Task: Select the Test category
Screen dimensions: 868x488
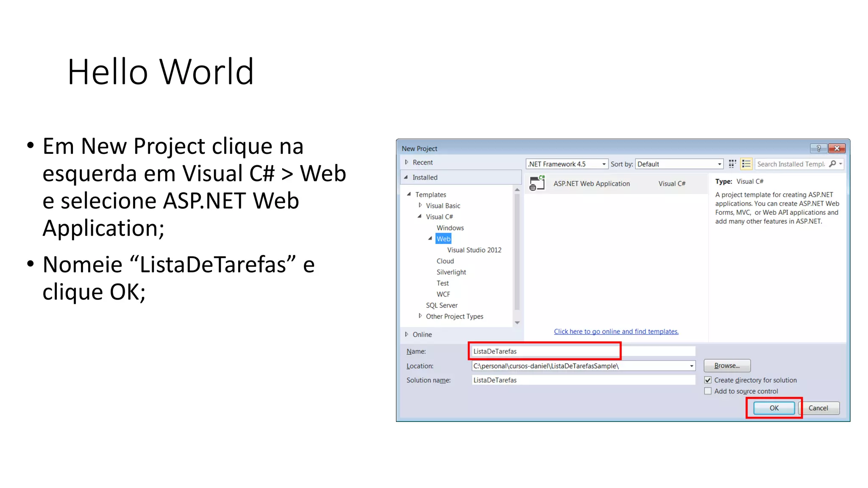Action: coord(442,283)
